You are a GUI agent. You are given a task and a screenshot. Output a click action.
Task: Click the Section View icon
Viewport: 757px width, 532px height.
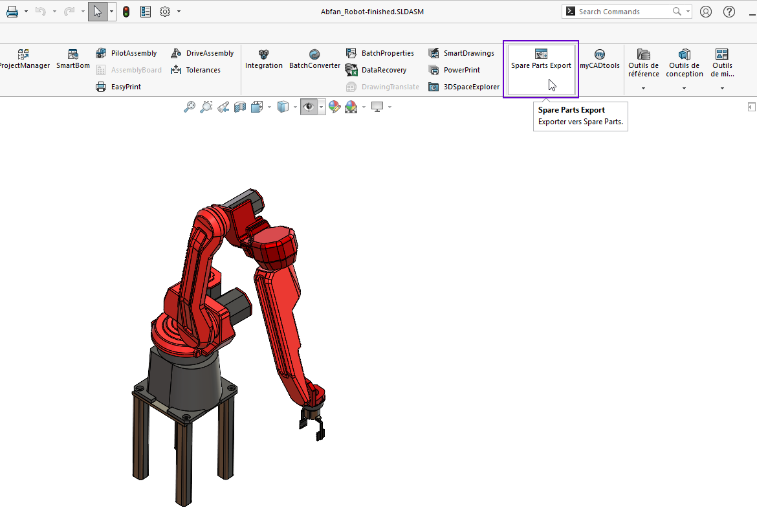239,107
